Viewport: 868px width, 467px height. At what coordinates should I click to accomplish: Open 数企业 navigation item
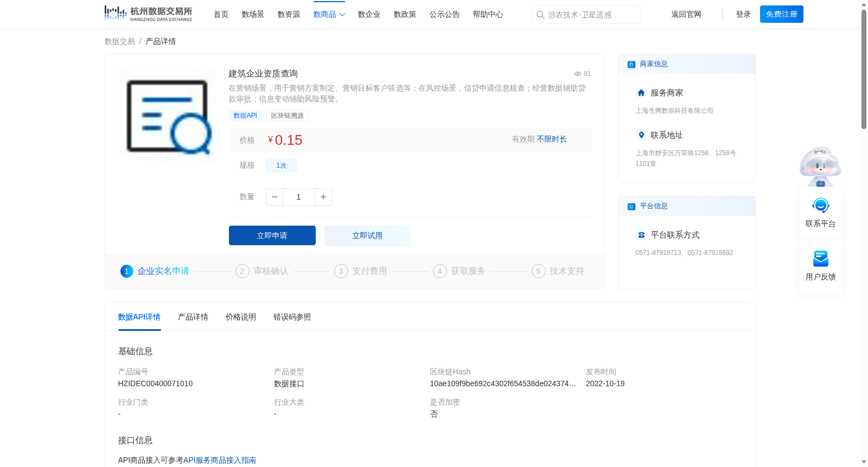(369, 15)
